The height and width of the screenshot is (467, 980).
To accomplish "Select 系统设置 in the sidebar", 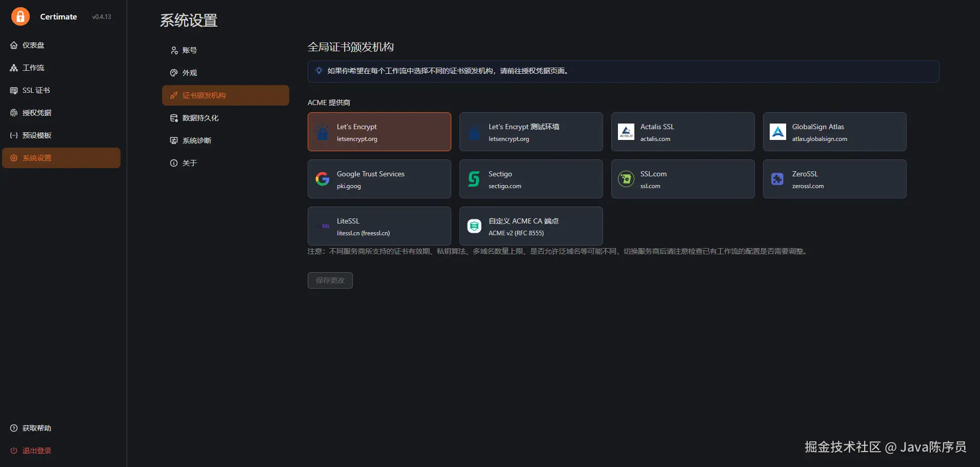I will [x=62, y=158].
